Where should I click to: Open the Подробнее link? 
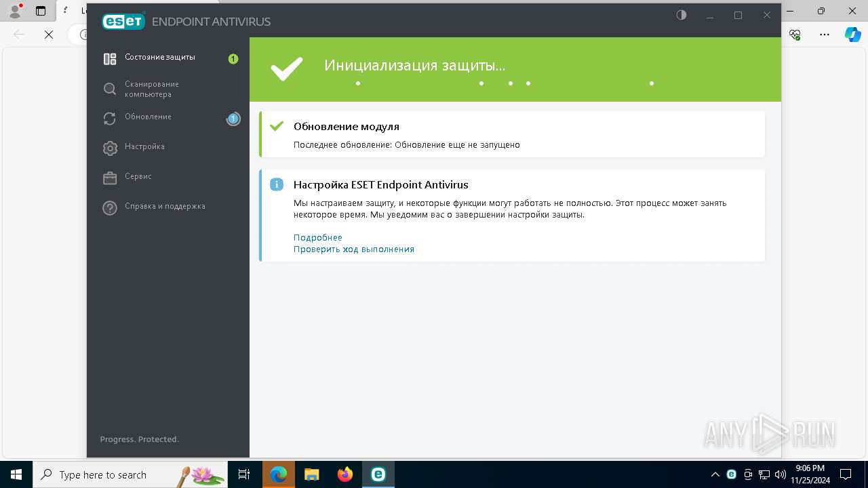[x=318, y=237]
